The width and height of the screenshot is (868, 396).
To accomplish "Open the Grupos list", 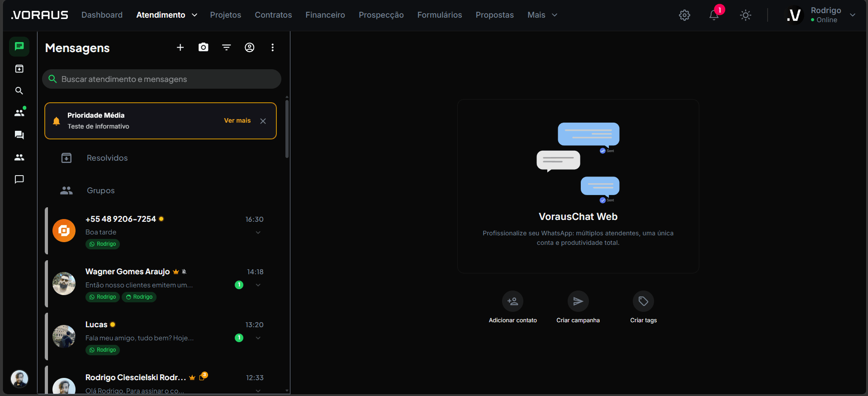I will click(x=161, y=191).
